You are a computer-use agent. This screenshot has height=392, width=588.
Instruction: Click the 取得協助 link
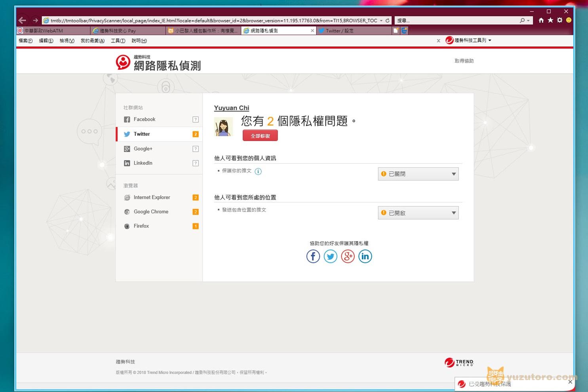pyautogui.click(x=464, y=61)
